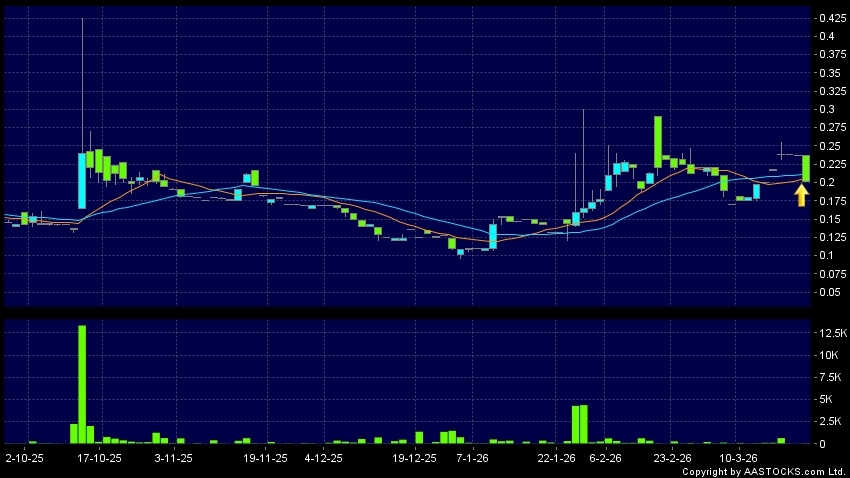Click the 22-1-26 date axis label
Screen dimensions: 850x478
[x=557, y=458]
